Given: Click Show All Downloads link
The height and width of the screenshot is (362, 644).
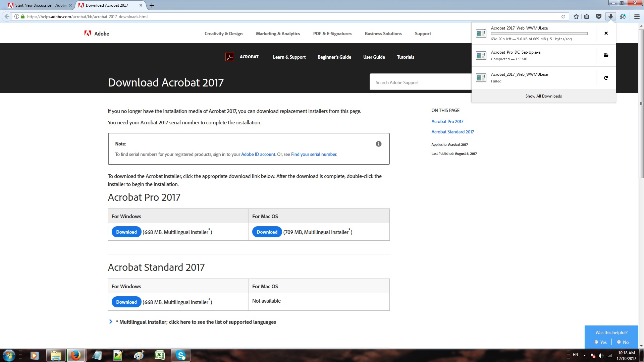Looking at the screenshot, I should coord(543,96).
